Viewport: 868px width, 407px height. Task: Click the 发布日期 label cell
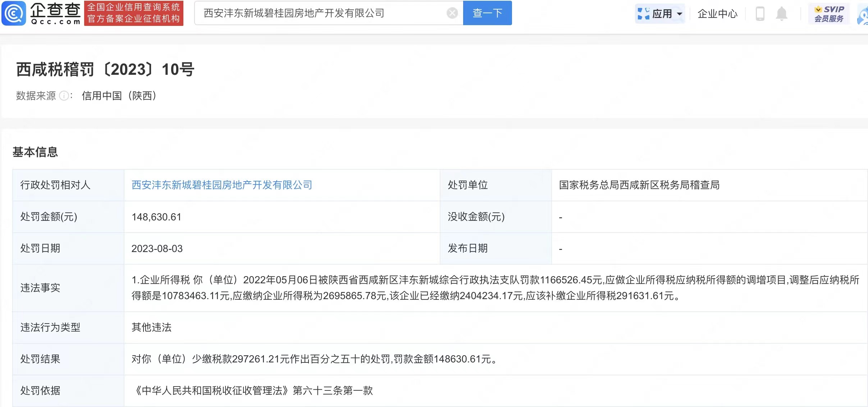[x=496, y=248]
